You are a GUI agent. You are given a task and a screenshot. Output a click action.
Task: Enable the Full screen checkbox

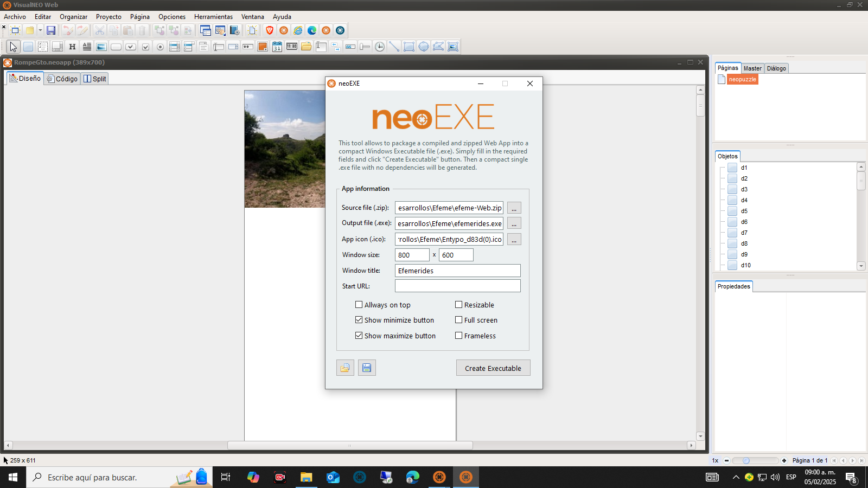point(458,320)
